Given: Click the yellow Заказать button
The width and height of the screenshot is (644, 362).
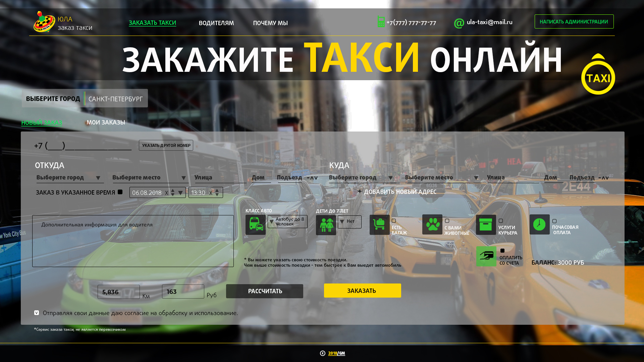Looking at the screenshot, I should click(x=362, y=291).
